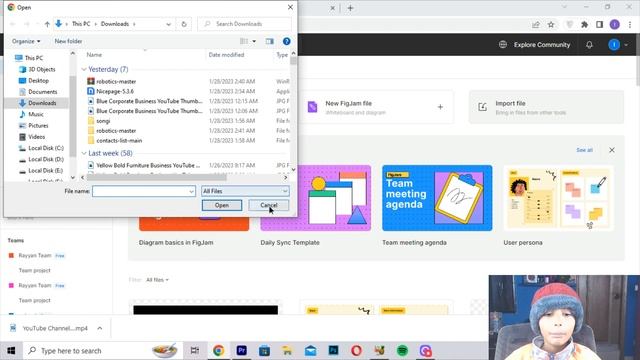Toggle the Chrome side panel icon

[599, 24]
